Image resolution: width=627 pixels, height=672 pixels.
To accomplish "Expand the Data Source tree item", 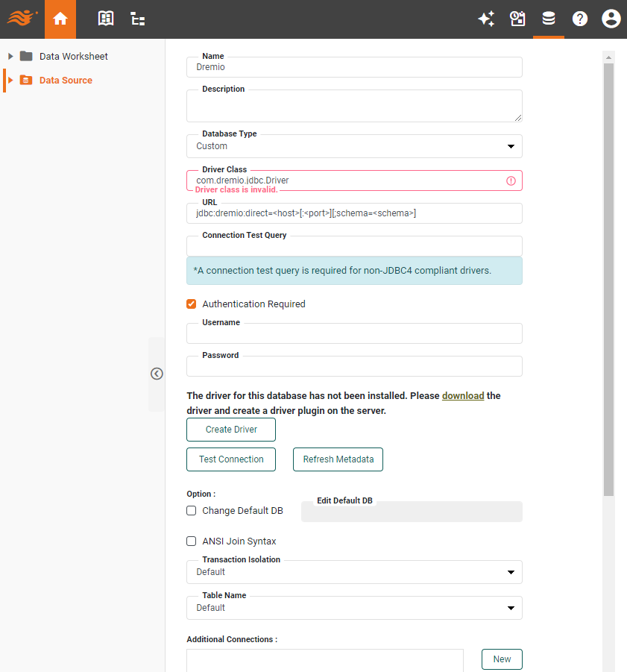I will pyautogui.click(x=10, y=80).
